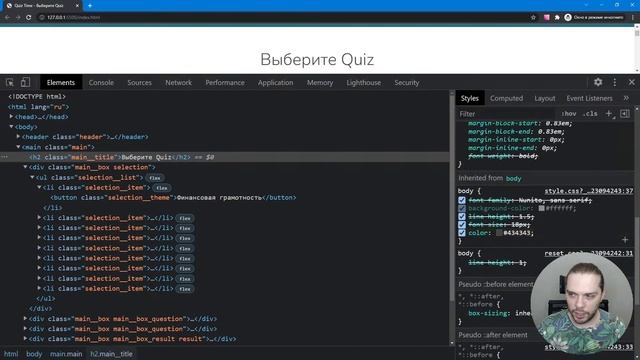This screenshot has width=640, height=360.
Task: Open the Security tab
Action: coord(407,82)
